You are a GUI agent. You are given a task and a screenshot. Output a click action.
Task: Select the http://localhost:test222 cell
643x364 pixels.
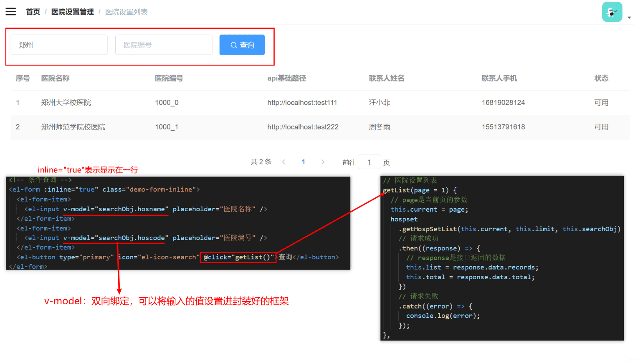click(303, 127)
